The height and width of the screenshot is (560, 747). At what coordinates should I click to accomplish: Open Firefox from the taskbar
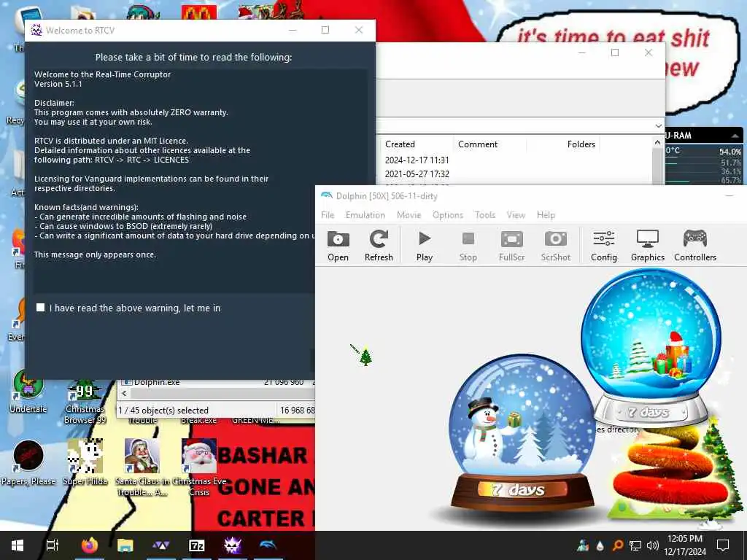click(x=90, y=545)
